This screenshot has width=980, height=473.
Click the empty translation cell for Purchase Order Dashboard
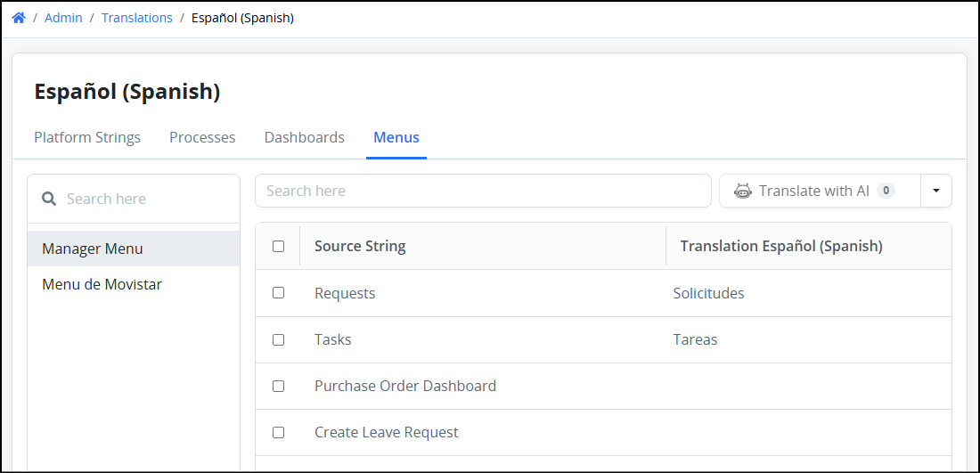click(x=809, y=386)
